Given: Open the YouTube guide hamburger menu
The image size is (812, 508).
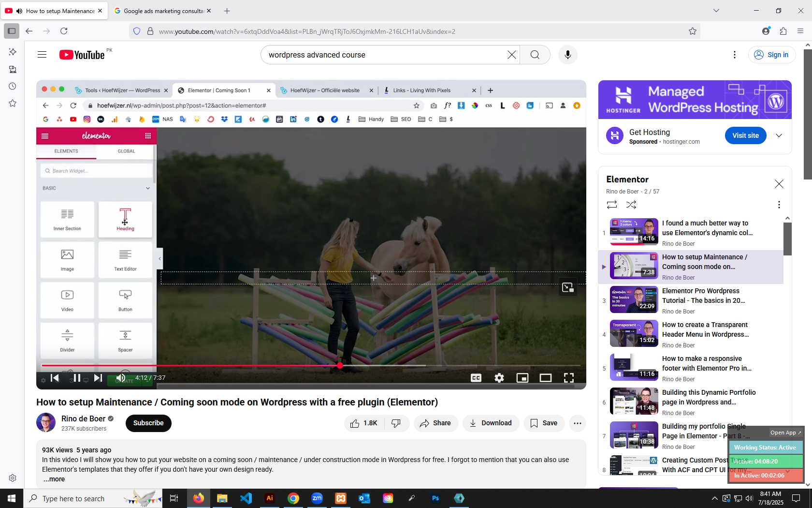Looking at the screenshot, I should [x=42, y=55].
